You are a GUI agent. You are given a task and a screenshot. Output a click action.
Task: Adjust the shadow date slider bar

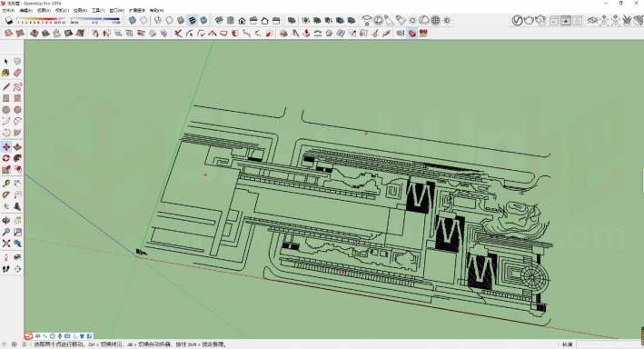[41, 20]
